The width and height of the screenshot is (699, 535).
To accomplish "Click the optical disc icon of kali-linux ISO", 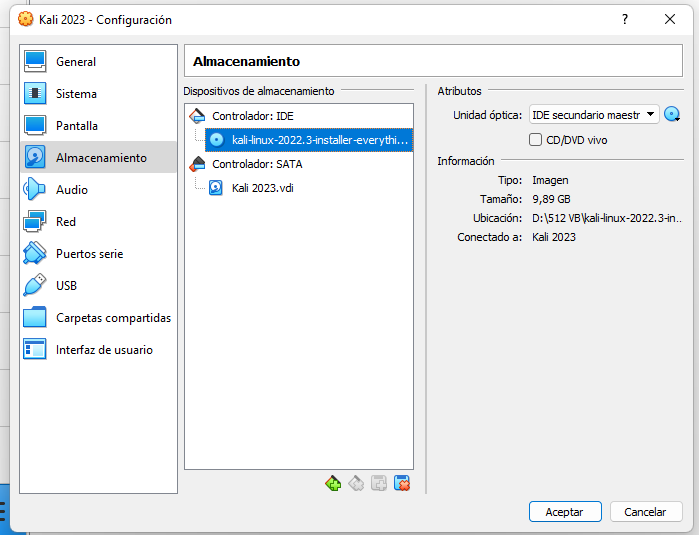I will (217, 140).
